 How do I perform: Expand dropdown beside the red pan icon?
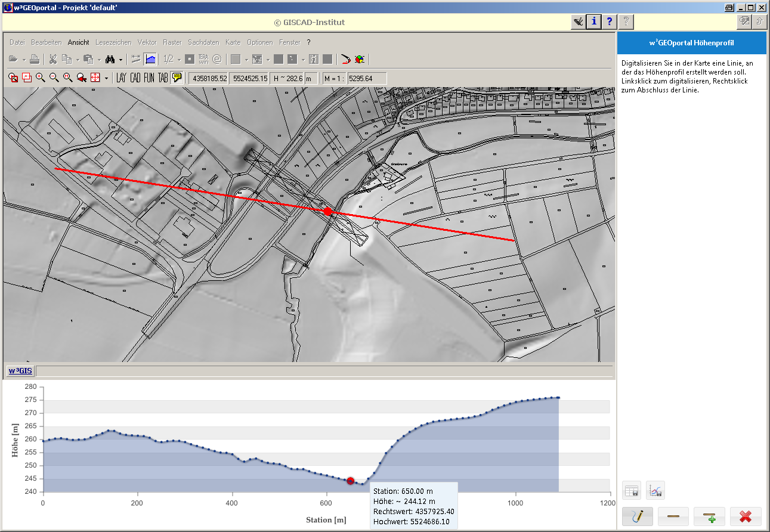(x=106, y=78)
